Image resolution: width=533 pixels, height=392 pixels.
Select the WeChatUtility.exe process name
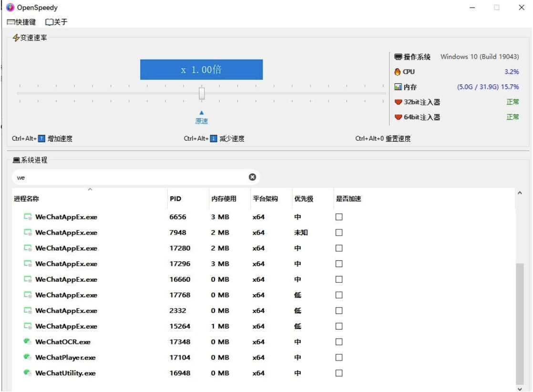tap(66, 373)
